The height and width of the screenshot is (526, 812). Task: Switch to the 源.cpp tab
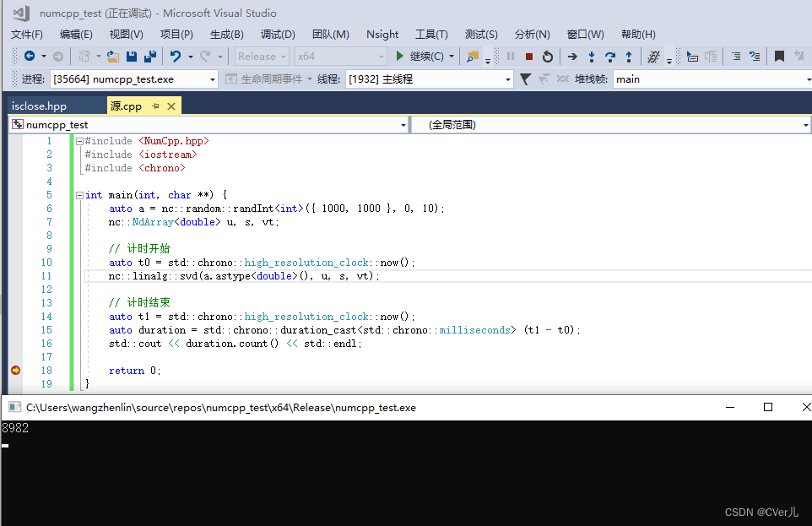coord(126,106)
